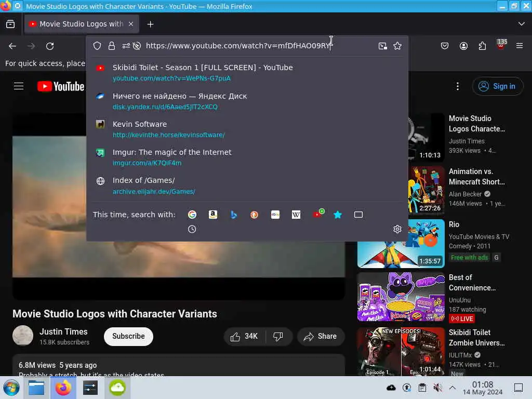The width and height of the screenshot is (532, 399).
Task: Search this time with eBay
Action: point(275,215)
